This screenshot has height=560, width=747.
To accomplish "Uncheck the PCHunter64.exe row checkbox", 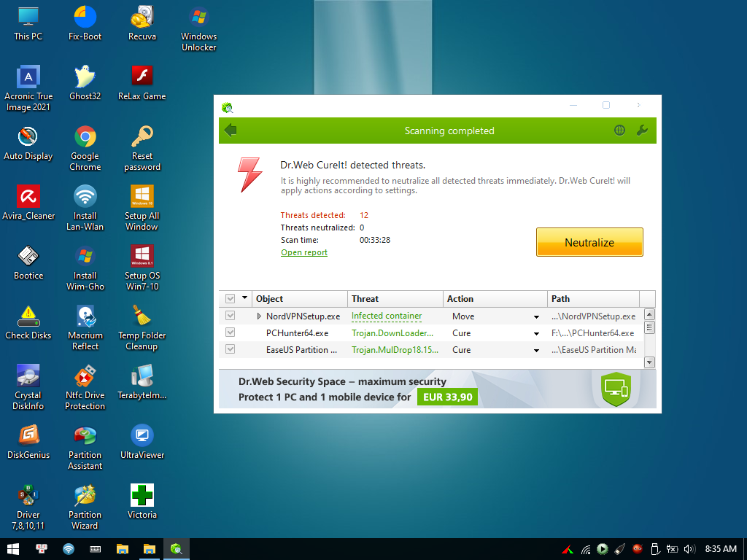I will click(230, 332).
